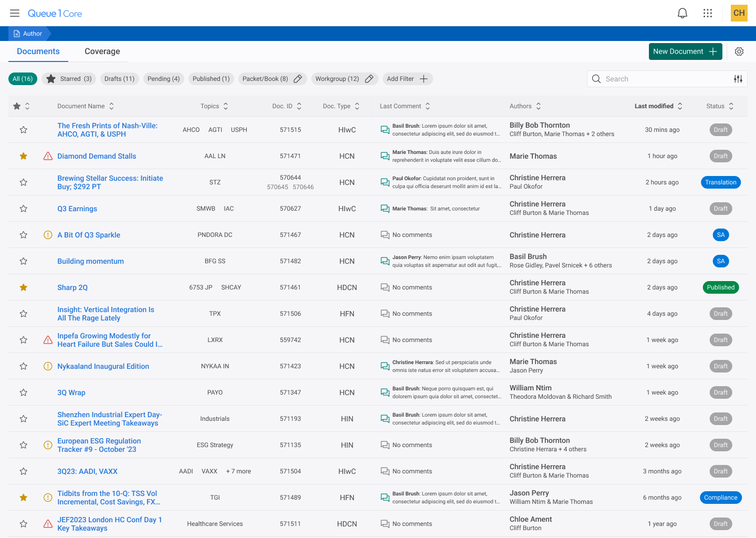The height and width of the screenshot is (538, 756).
Task: Unstar Tidbits from the 10-Q document
Action: point(24,498)
